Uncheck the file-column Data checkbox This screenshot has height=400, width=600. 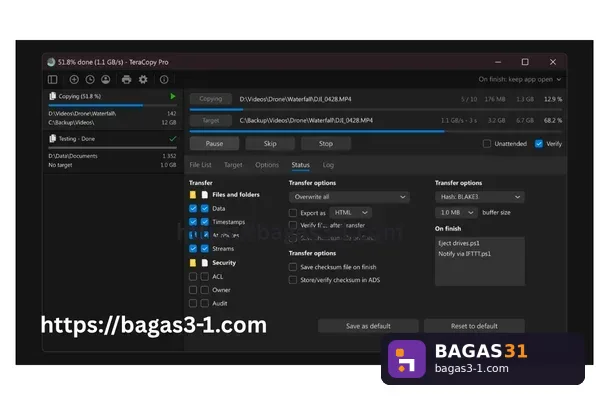click(205, 209)
